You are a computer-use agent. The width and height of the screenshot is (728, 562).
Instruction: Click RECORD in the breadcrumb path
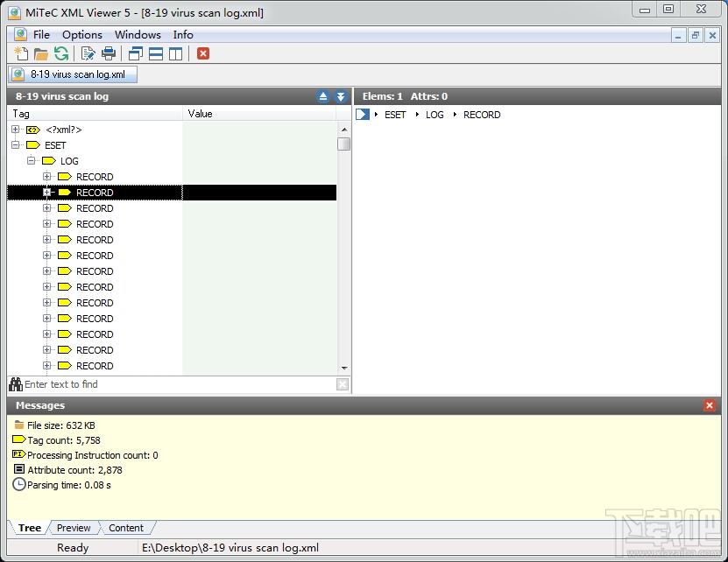pyautogui.click(x=482, y=115)
